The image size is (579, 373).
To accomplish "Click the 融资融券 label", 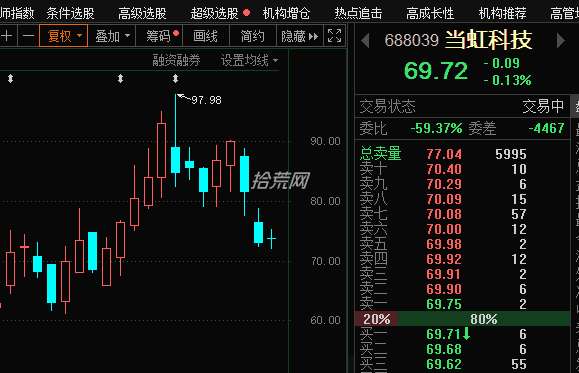I will coord(176,60).
